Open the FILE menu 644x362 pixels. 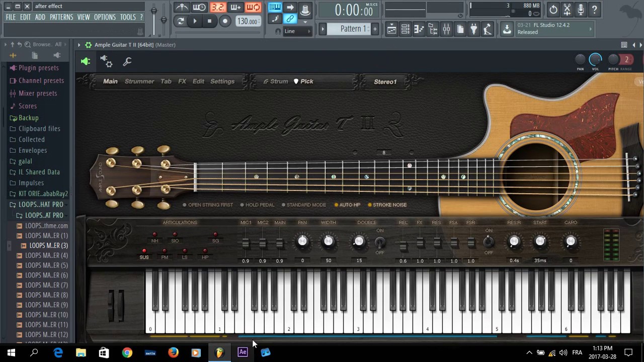click(x=11, y=17)
